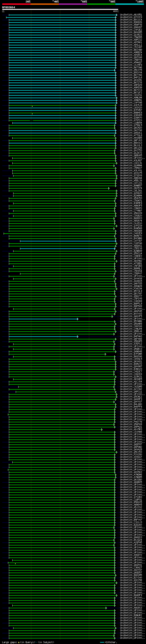Click hit label UniRef100_C0PTA8

(x=131, y=103)
